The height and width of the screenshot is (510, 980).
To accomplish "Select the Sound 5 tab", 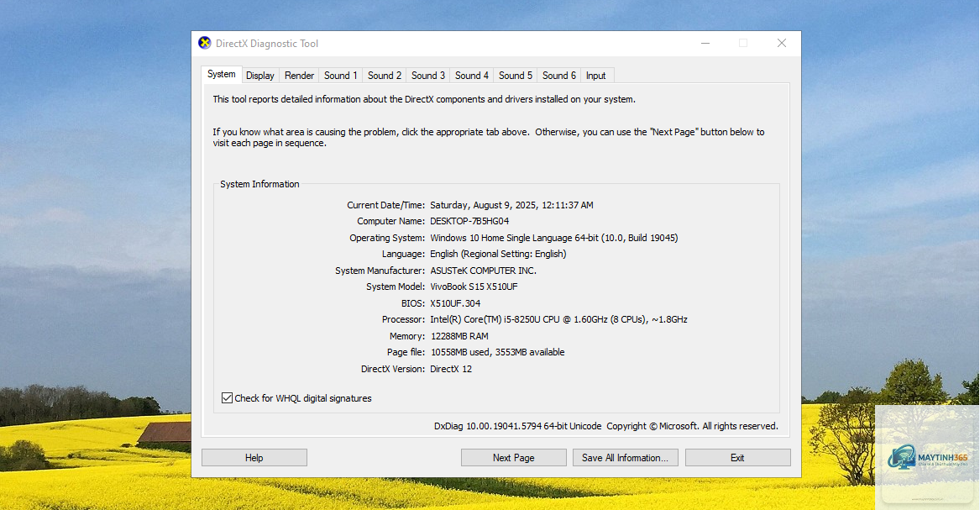I will coord(516,75).
